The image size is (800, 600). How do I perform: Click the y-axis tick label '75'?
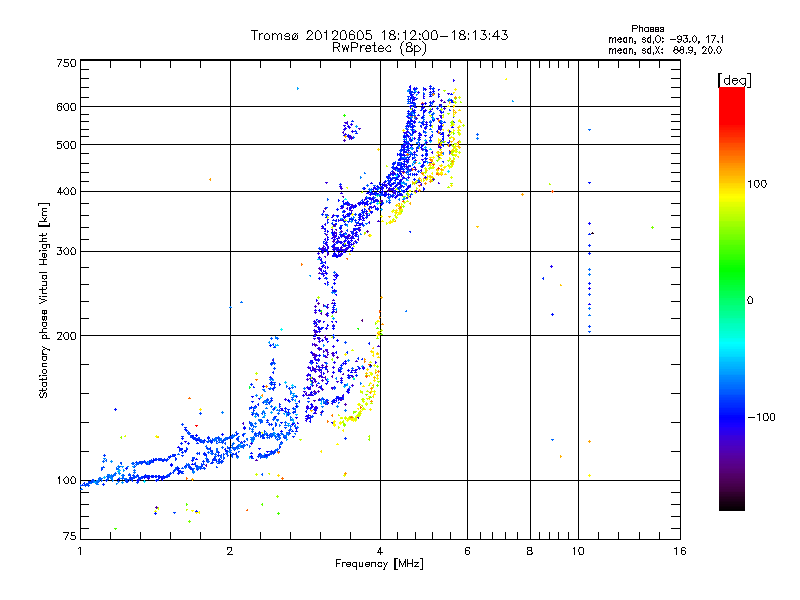pos(70,536)
